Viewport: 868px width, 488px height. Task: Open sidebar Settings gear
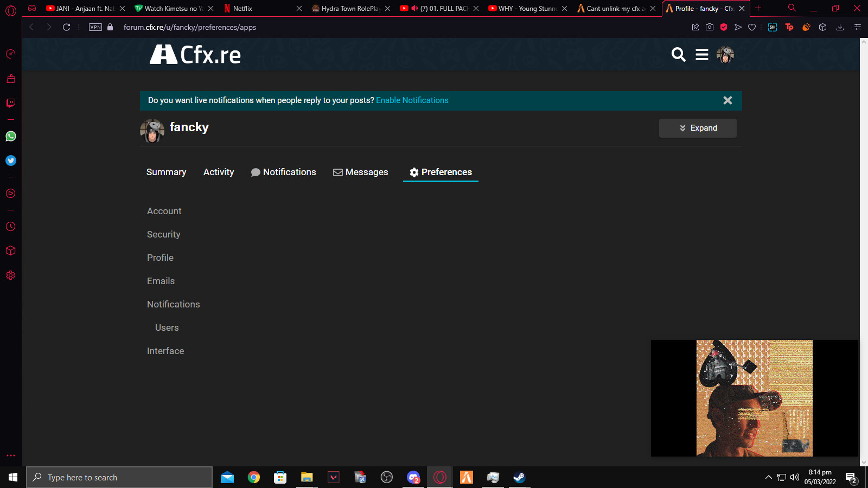pyautogui.click(x=10, y=275)
